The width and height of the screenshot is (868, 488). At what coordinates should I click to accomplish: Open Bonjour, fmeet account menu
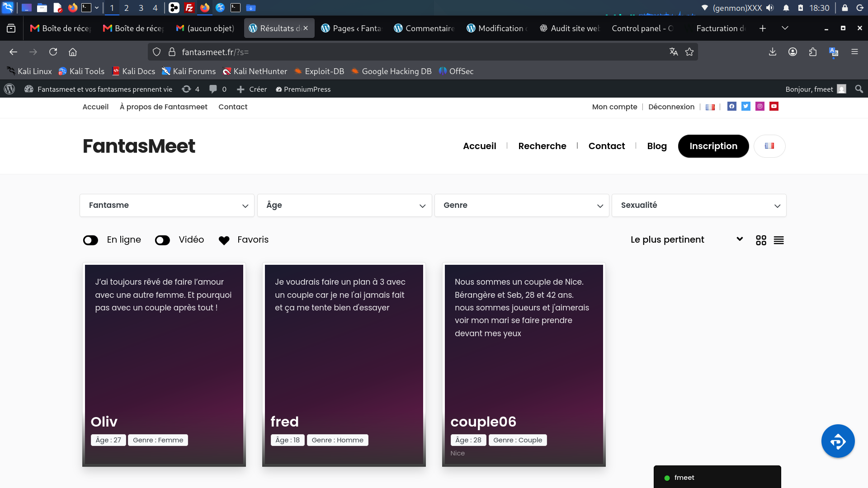coord(816,89)
